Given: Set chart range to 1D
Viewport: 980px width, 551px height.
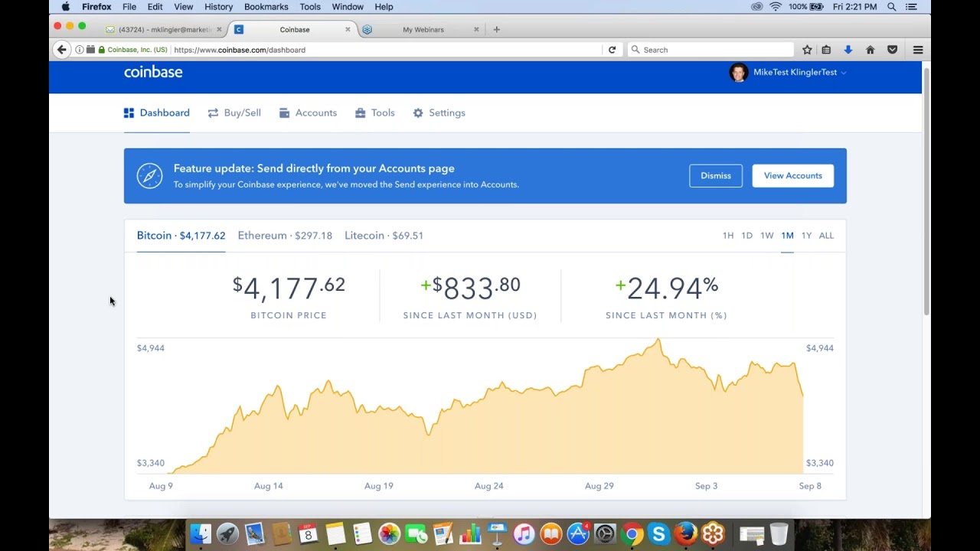Looking at the screenshot, I should [x=746, y=236].
